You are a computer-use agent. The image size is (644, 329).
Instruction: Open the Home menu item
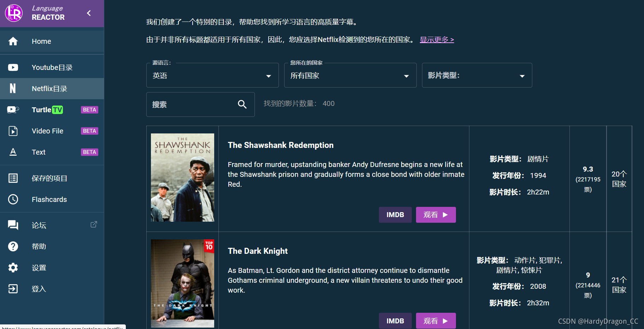[x=52, y=41]
